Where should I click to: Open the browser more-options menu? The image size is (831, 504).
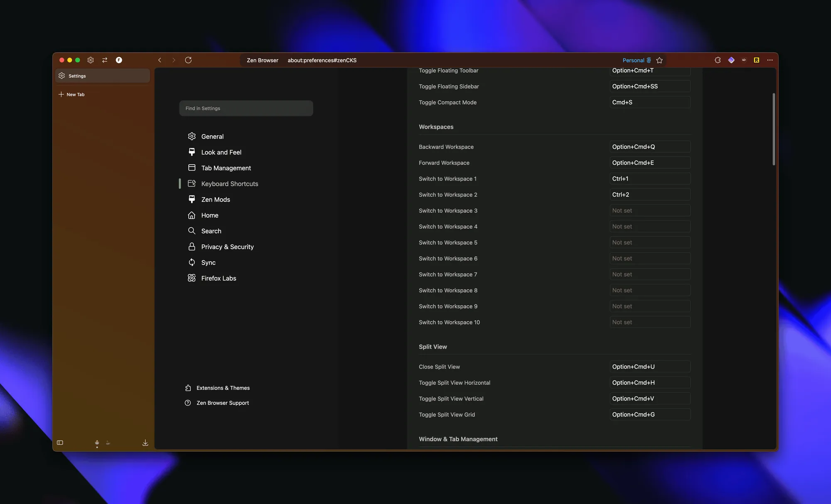(x=770, y=60)
